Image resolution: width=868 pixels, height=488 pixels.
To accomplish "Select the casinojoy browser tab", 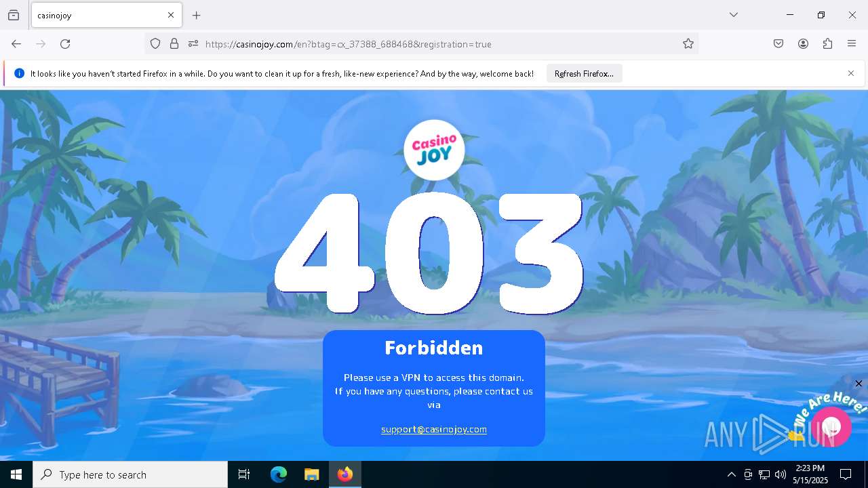I will [106, 15].
